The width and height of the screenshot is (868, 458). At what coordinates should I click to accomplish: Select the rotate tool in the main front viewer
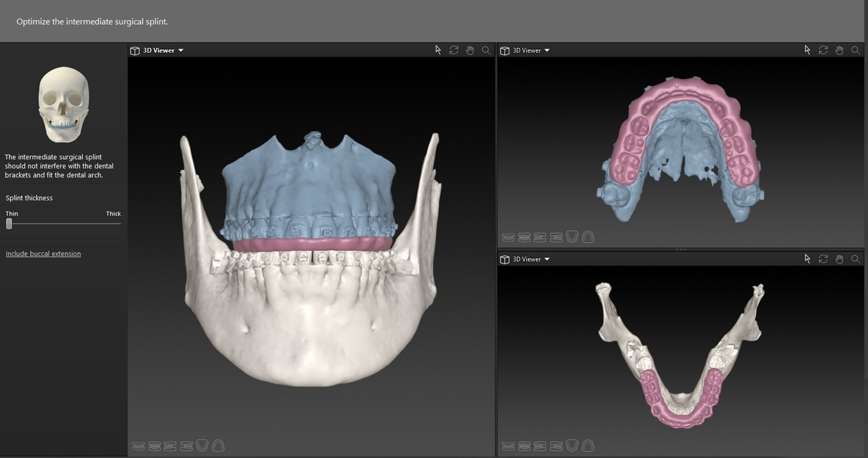click(x=454, y=50)
